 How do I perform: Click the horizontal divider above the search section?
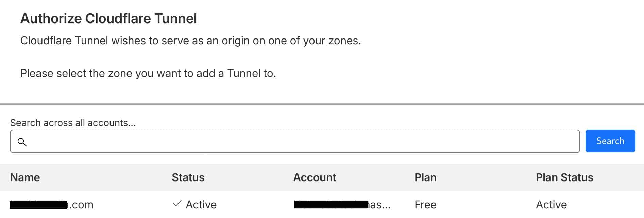322,104
